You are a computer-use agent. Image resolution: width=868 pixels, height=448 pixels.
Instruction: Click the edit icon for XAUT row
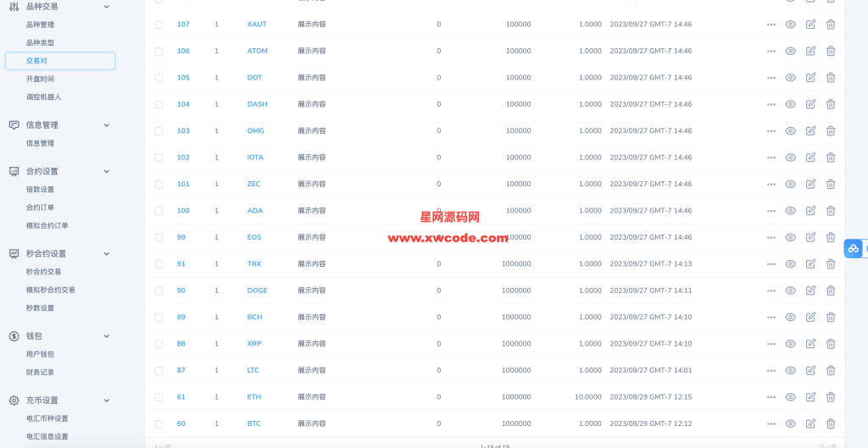(810, 25)
